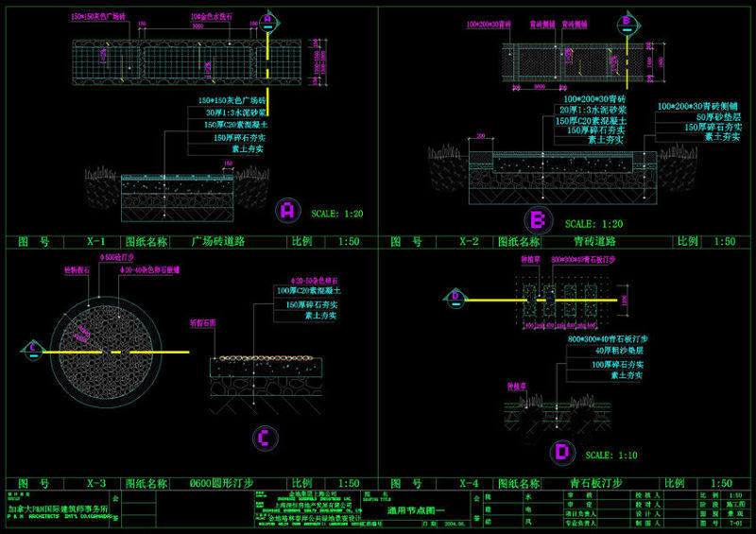Screen dimensions: 756x534
Task: Select the '施工图' stage cell
Action: click(x=736, y=505)
